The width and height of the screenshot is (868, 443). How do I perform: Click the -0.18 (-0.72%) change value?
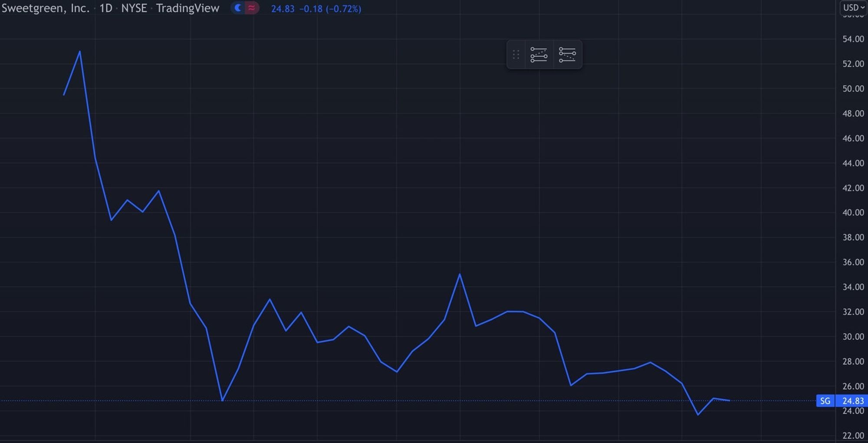pyautogui.click(x=330, y=9)
